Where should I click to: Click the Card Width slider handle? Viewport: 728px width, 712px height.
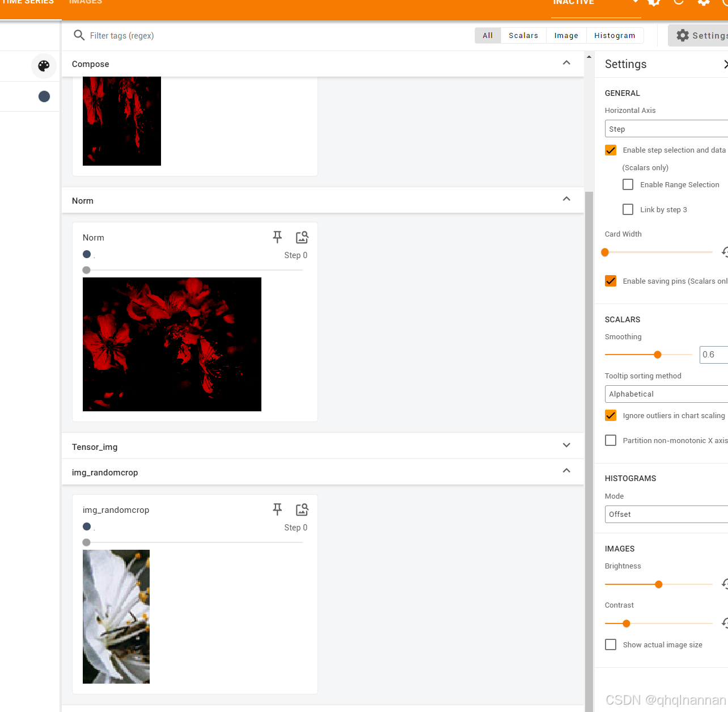point(605,252)
